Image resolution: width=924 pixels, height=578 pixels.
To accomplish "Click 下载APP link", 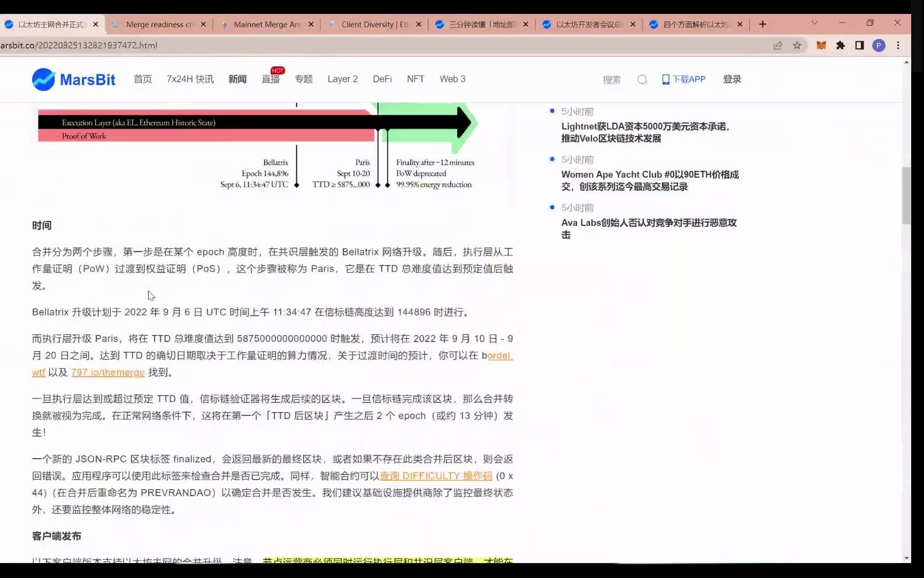I will point(684,79).
